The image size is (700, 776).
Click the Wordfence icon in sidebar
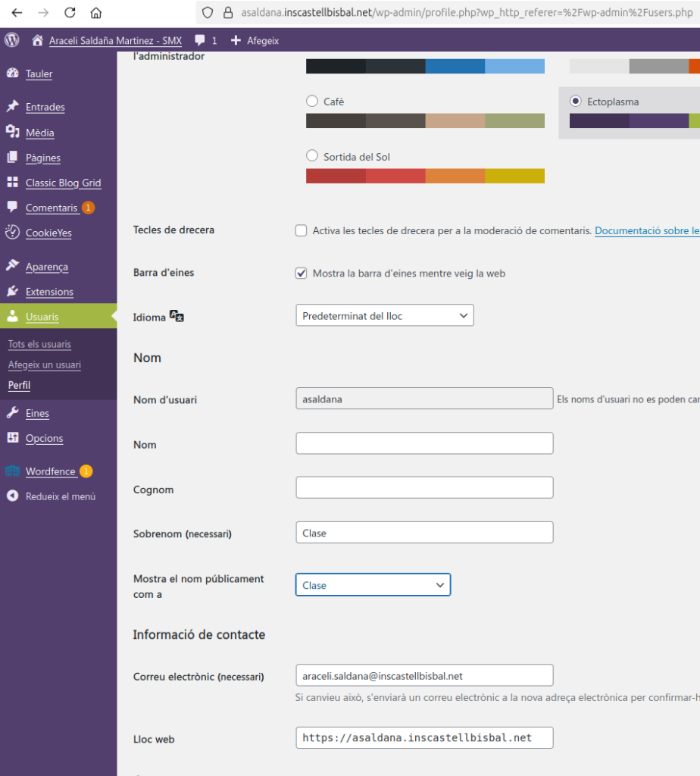[12, 471]
